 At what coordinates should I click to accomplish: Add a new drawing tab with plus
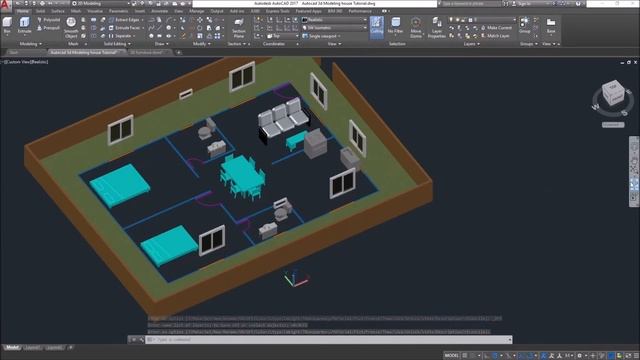click(178, 52)
